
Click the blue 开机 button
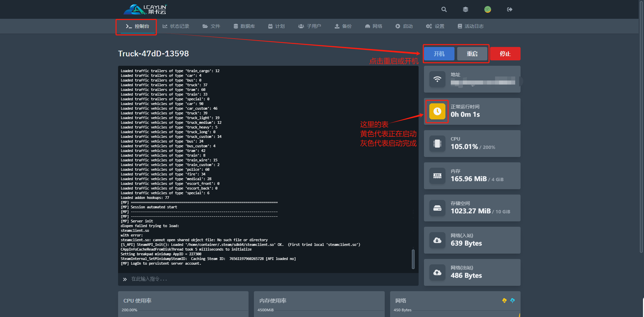point(439,54)
